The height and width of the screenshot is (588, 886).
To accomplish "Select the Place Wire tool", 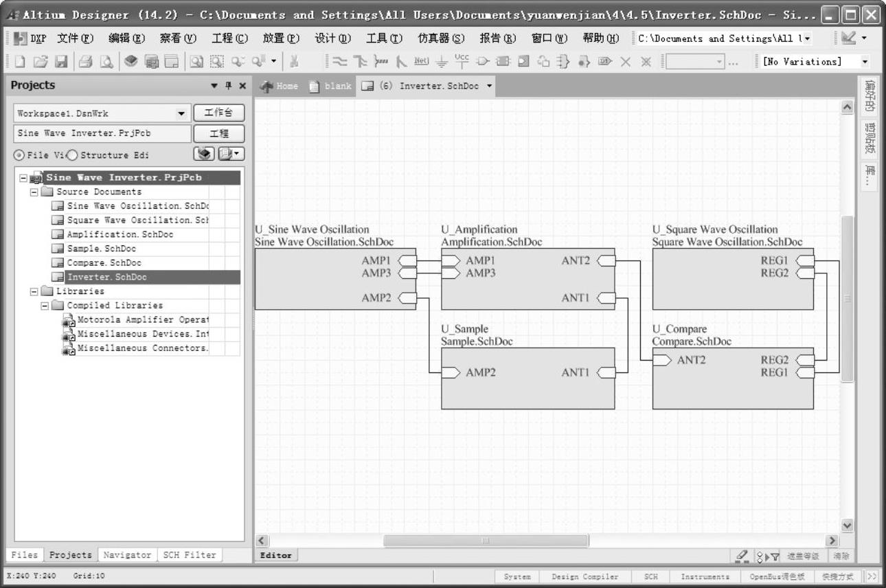I will coord(339,62).
